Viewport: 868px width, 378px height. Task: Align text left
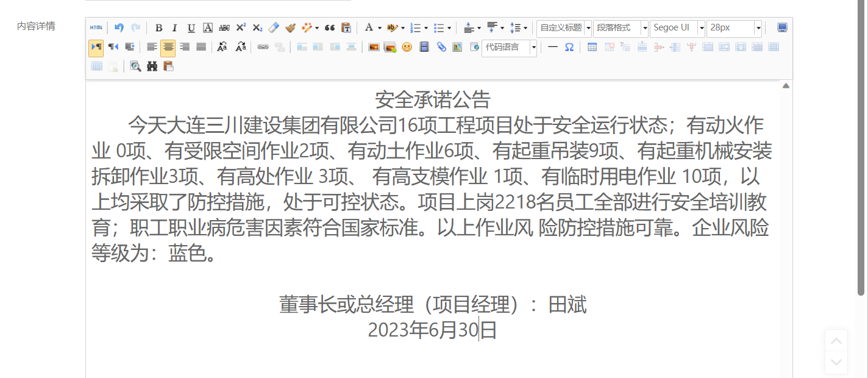pyautogui.click(x=152, y=47)
